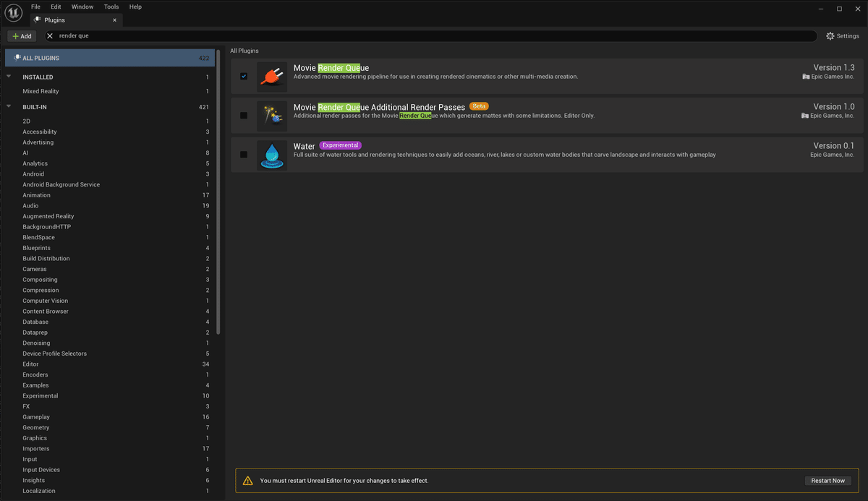Click the Additional Render Passes plugin icon
The image size is (868, 501).
(x=272, y=116)
